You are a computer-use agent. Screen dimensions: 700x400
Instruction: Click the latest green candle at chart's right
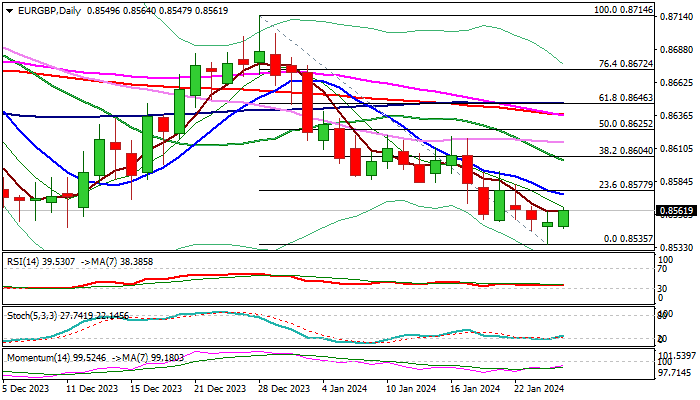pyautogui.click(x=564, y=218)
